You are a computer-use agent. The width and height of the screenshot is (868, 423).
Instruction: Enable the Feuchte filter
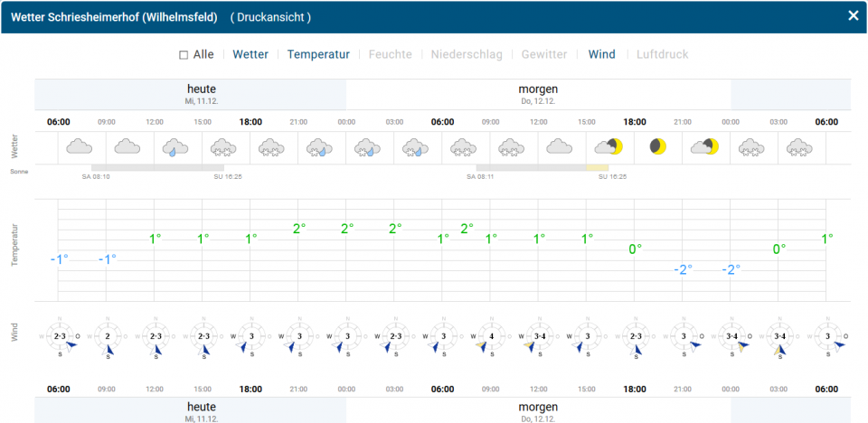(390, 54)
